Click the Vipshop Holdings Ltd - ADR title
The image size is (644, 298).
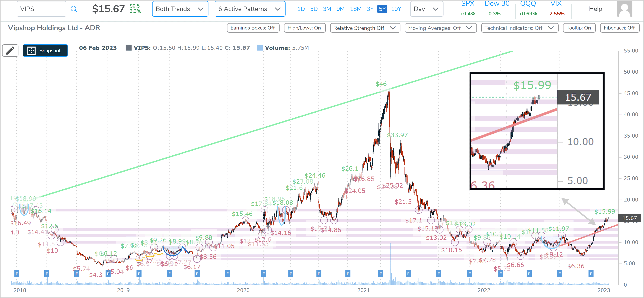point(54,28)
